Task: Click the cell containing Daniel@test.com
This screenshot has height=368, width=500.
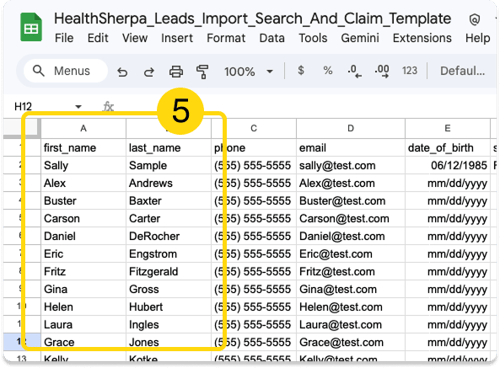Action: point(351,236)
